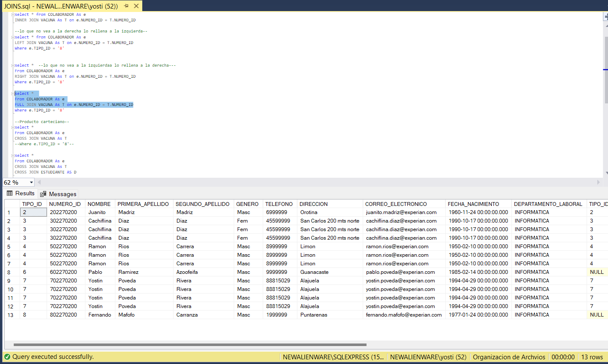The height and width of the screenshot is (364, 608).
Task: Click the NUMERO_ID column header
Action: point(65,204)
